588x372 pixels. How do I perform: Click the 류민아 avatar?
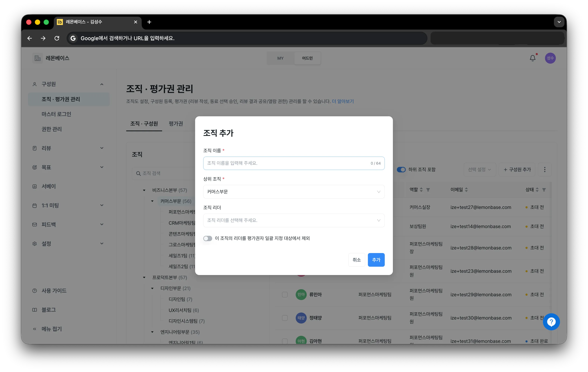coord(301,294)
